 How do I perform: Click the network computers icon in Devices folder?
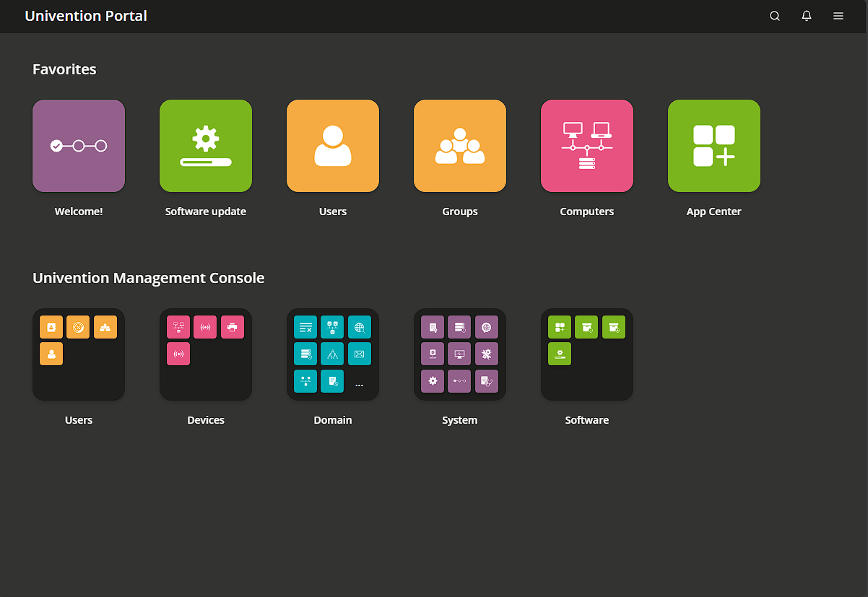pyautogui.click(x=178, y=327)
